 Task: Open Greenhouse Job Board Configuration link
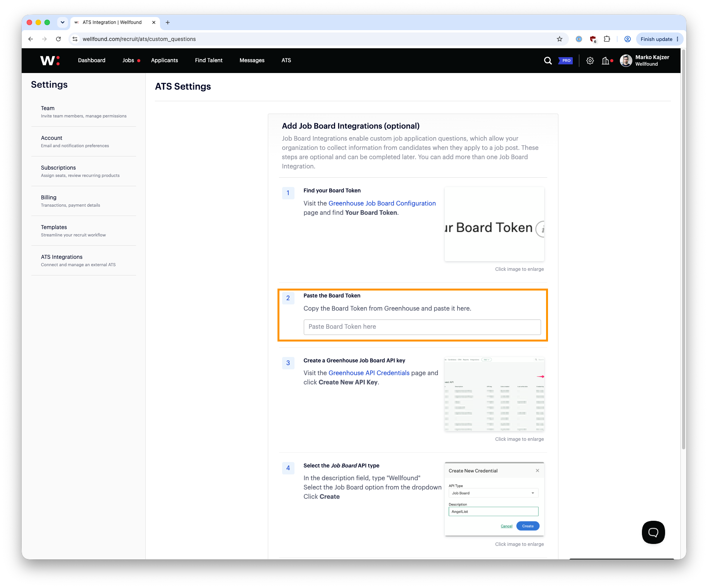click(x=382, y=203)
